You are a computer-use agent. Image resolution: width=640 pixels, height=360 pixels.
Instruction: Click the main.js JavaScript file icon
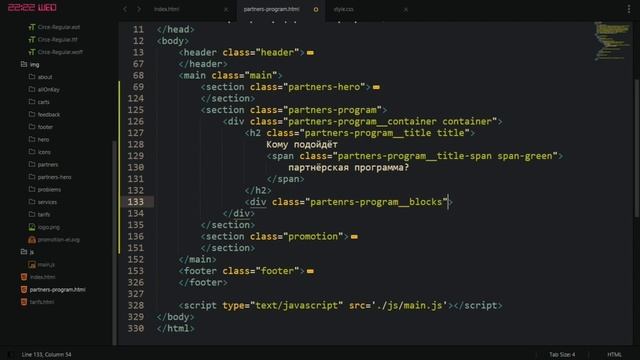pos(32,265)
